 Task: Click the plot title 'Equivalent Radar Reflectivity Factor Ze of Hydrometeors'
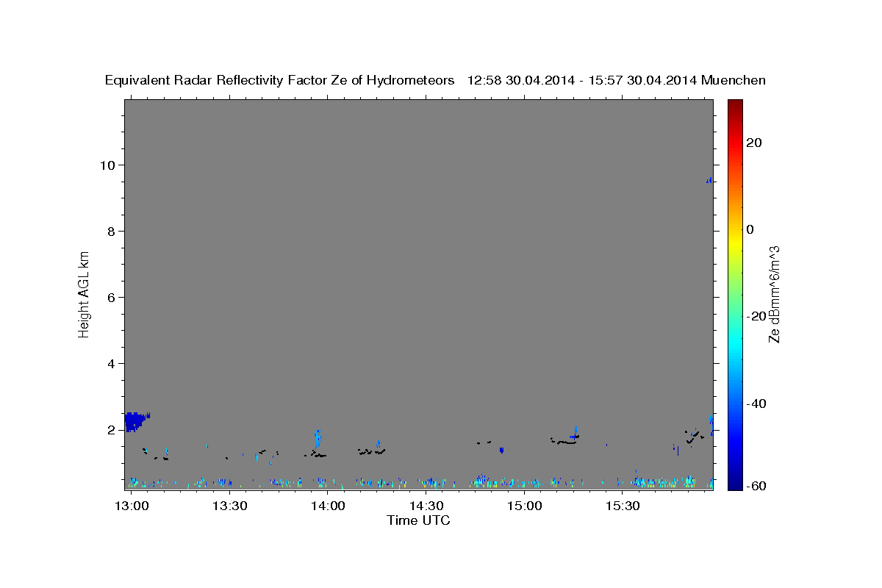(279, 81)
